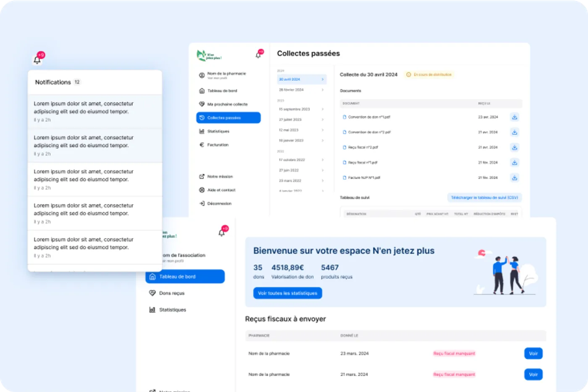Image resolution: width=588 pixels, height=392 pixels.
Task: Expand the 27 juin 2022 collecte chevron
Action: coord(323,170)
